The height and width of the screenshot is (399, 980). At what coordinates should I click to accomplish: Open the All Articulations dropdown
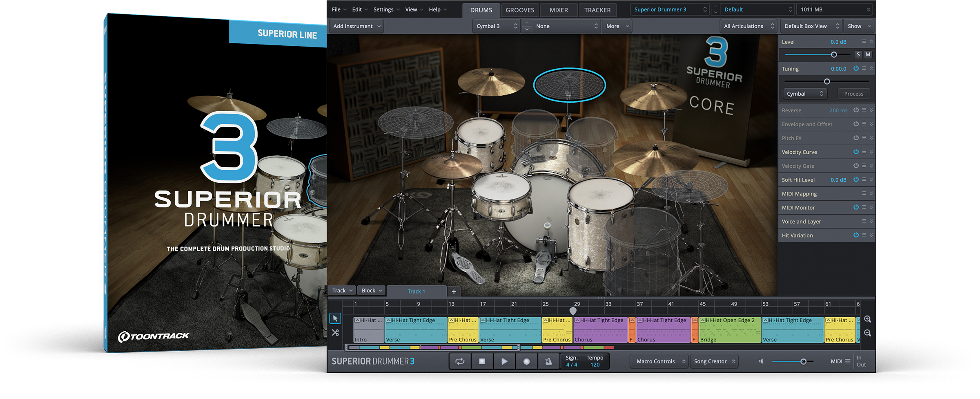pyautogui.click(x=748, y=26)
